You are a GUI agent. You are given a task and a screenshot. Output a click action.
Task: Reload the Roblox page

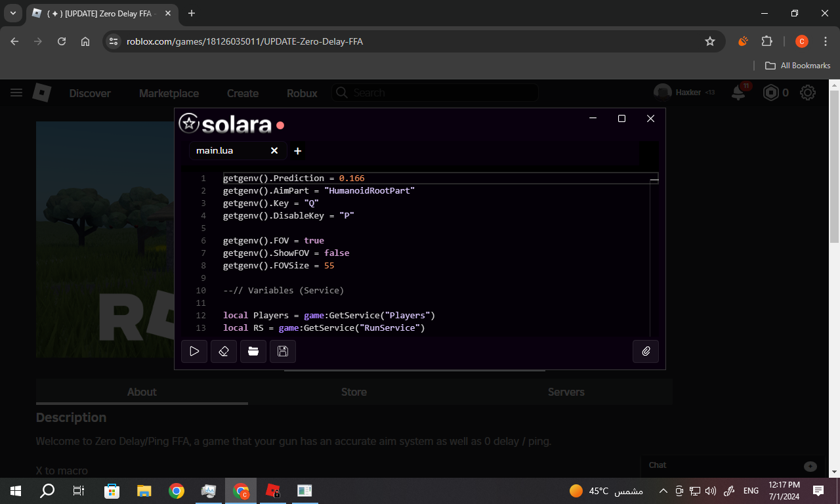pyautogui.click(x=62, y=41)
